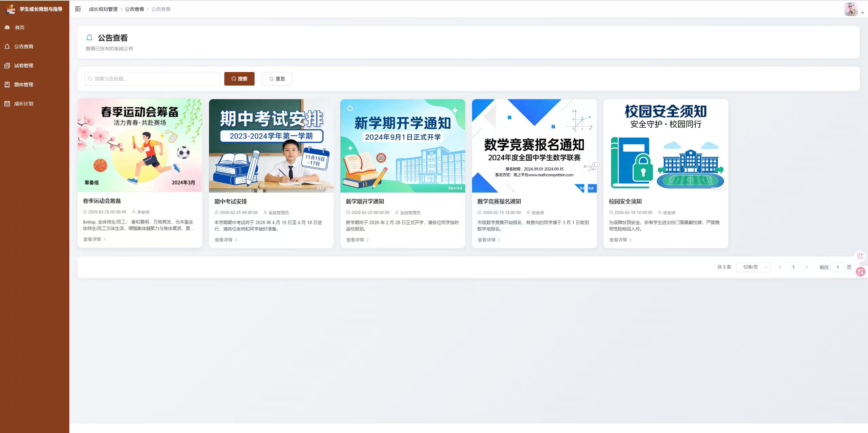The image size is (868, 433).
Task: Open the 春季运动会筹备 cover image
Action: pos(140,145)
